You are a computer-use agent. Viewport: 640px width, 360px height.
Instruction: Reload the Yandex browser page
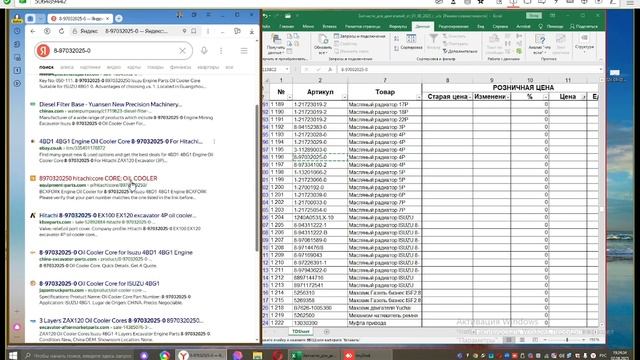click(61, 31)
